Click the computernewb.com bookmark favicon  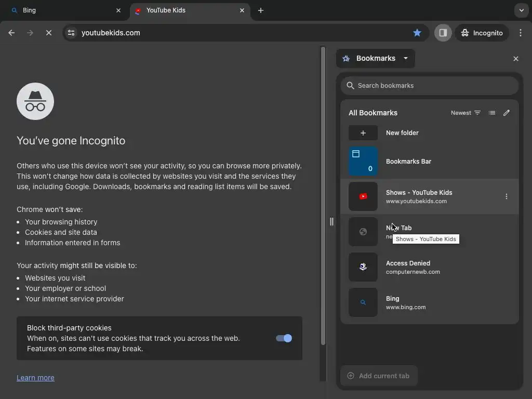[x=363, y=267]
